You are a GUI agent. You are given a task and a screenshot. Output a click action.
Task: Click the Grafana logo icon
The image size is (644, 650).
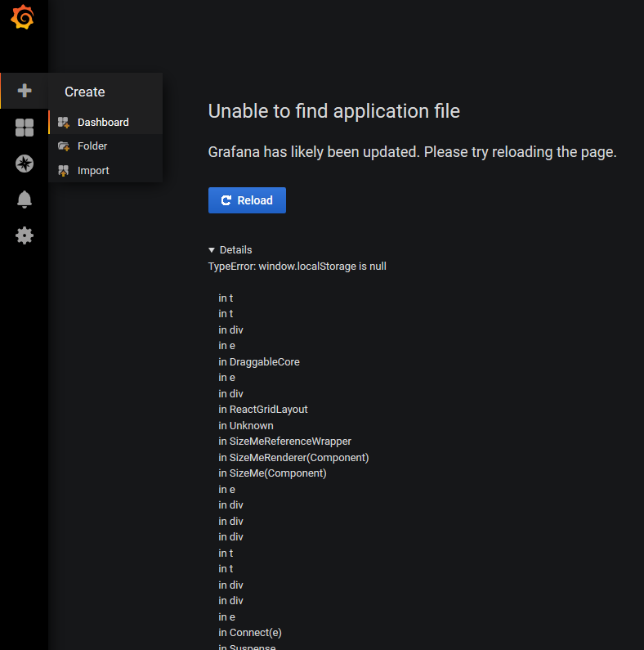(x=22, y=17)
